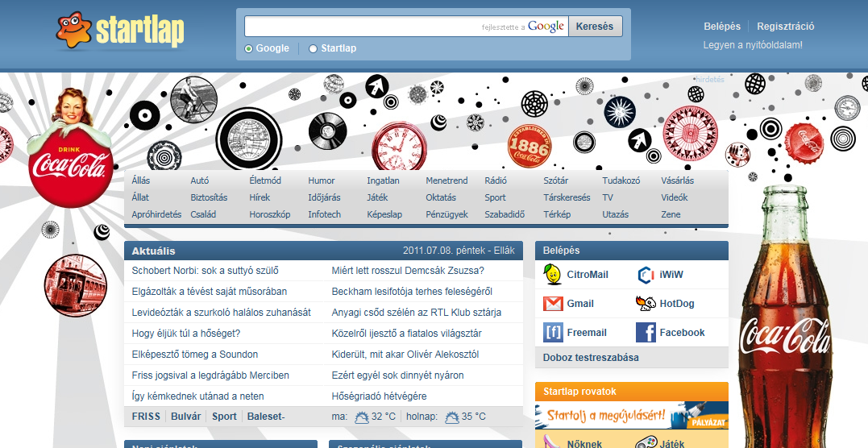868x448 pixels.
Task: Open the HotDog dog icon
Action: (646, 304)
